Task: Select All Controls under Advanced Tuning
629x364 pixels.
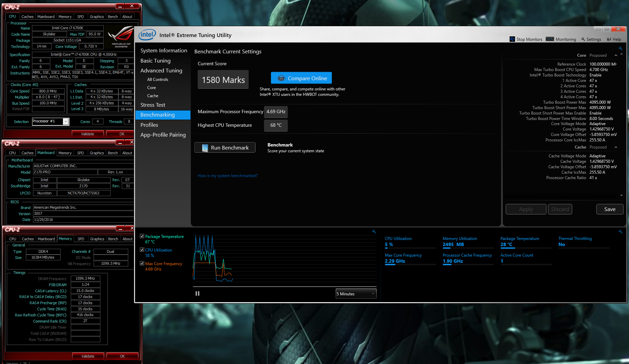Action: 158,80
